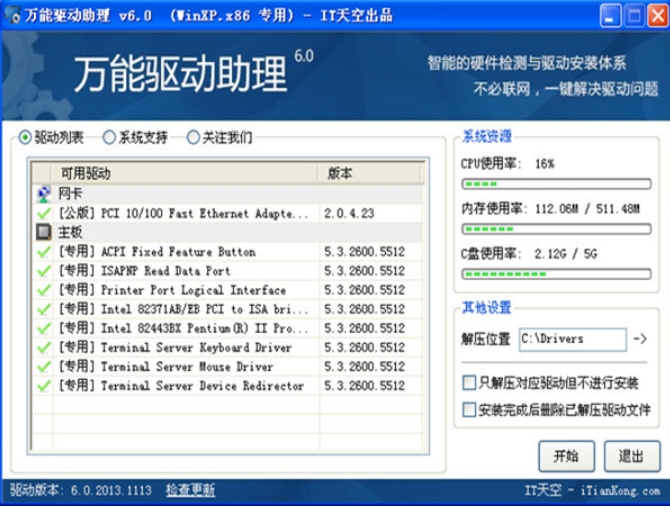Click the 退出 button
670x508 pixels.
click(632, 456)
